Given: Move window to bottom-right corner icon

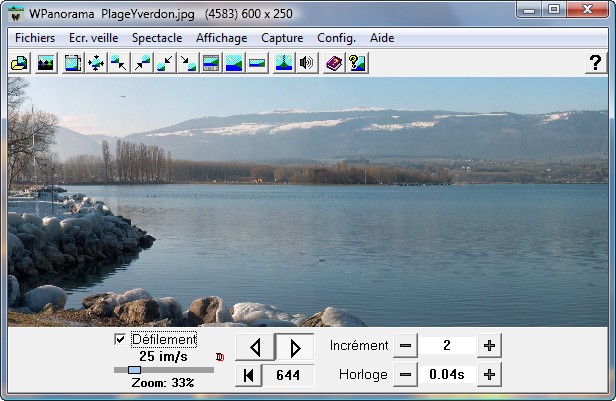Looking at the screenshot, I should click(x=188, y=63).
